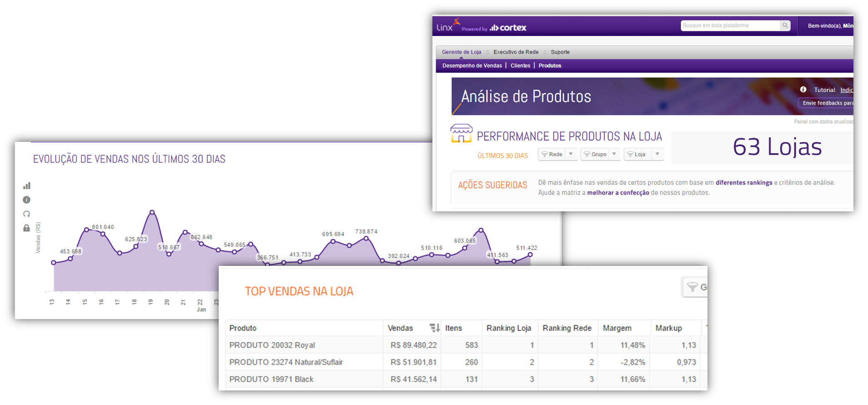Click the '63 Lojas' store count
The image size is (868, 405).
tap(777, 147)
